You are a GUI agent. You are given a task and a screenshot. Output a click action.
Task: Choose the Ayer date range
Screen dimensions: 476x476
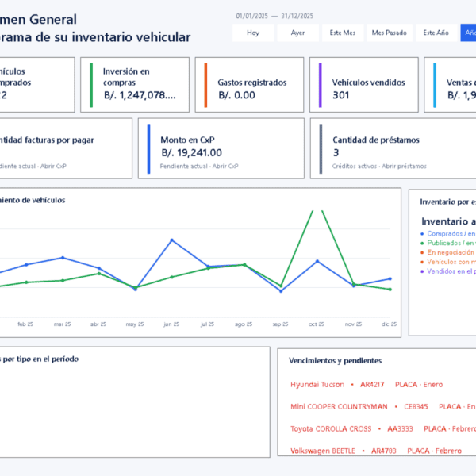click(x=297, y=33)
